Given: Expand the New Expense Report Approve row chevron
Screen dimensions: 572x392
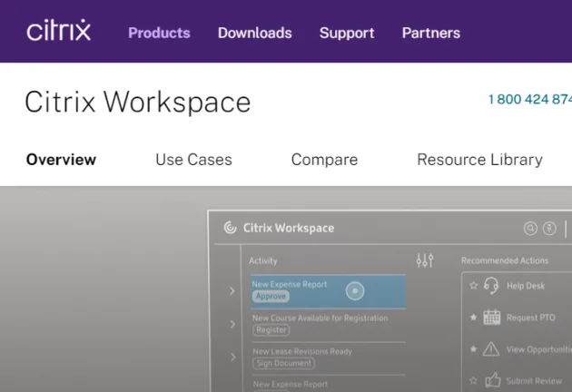Looking at the screenshot, I should (232, 291).
